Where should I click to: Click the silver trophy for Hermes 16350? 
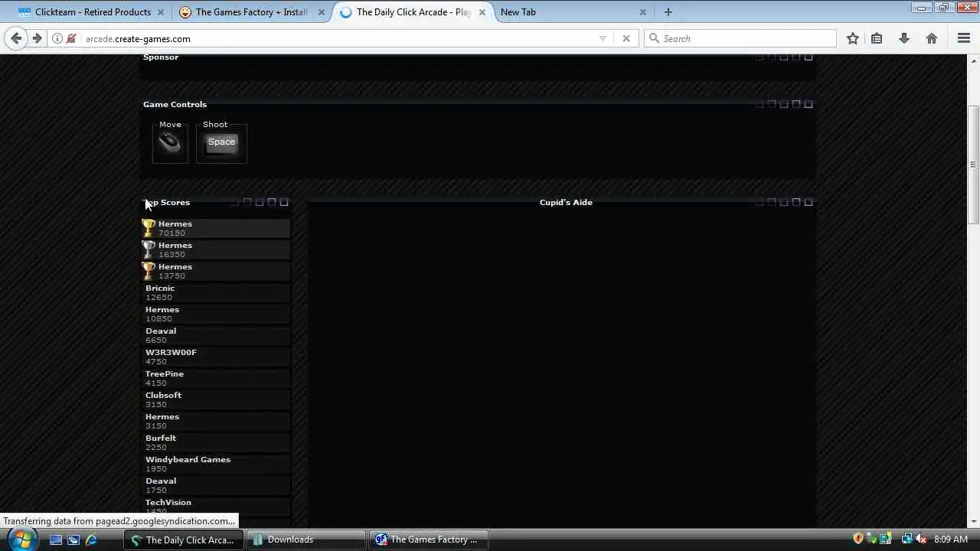coord(149,249)
